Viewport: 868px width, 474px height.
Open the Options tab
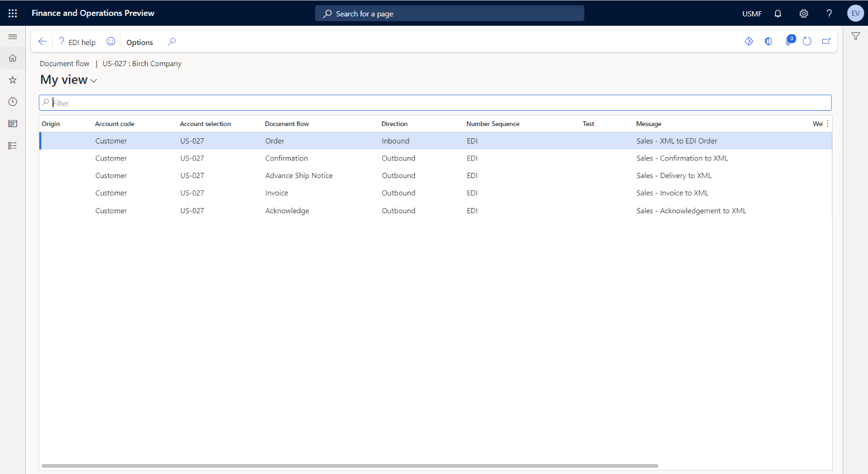click(x=139, y=42)
